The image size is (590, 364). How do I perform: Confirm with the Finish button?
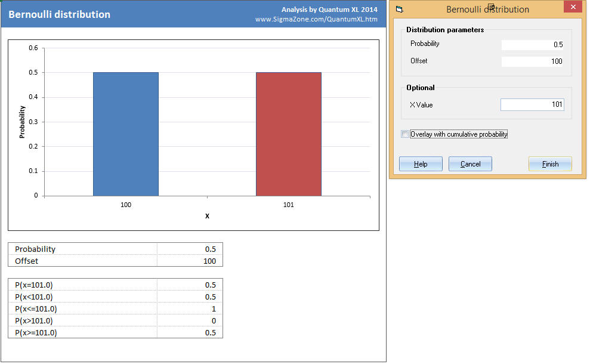pos(550,164)
